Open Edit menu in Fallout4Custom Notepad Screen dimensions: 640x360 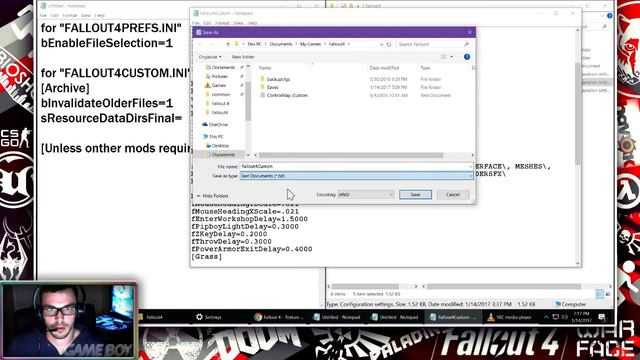click(207, 23)
